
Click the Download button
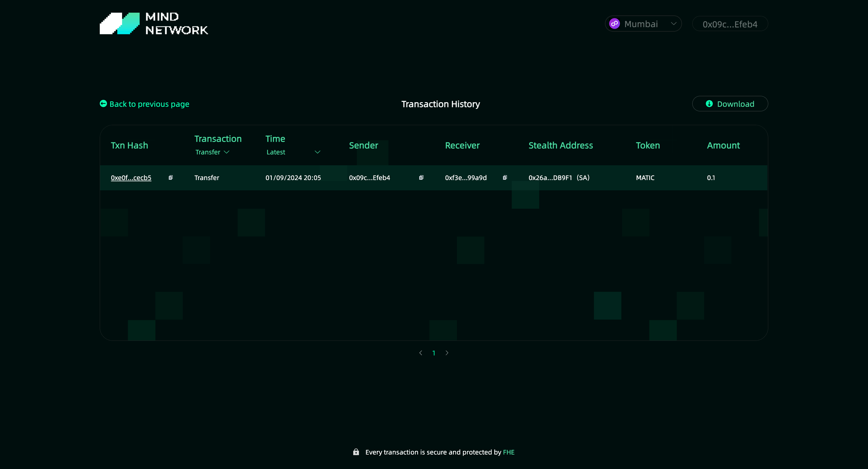tap(730, 104)
